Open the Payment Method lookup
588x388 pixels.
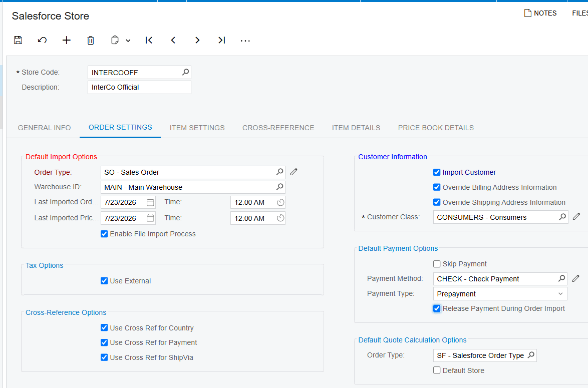(562, 278)
